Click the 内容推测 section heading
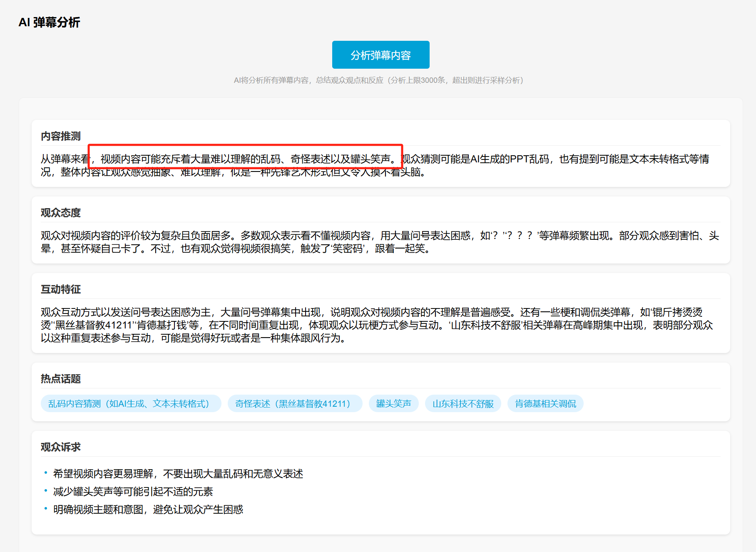This screenshot has width=756, height=552. point(61,136)
